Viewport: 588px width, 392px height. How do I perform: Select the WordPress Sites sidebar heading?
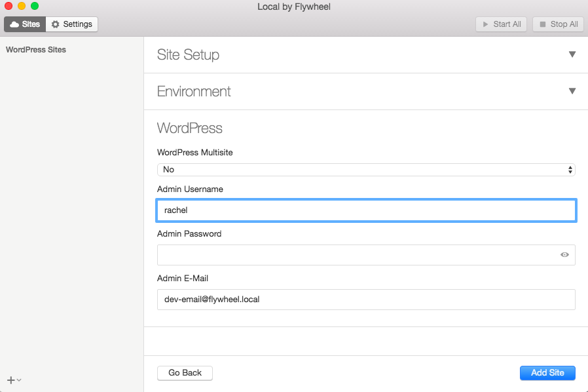(x=36, y=50)
